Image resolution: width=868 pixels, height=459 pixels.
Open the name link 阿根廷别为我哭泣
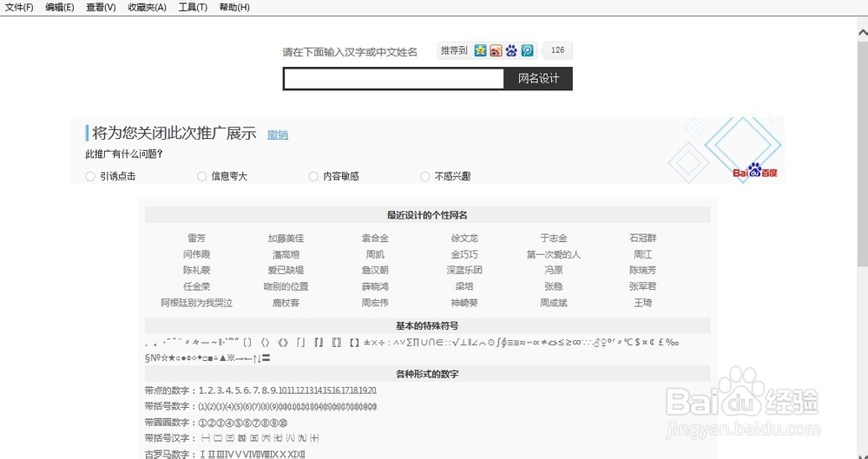[x=196, y=303]
